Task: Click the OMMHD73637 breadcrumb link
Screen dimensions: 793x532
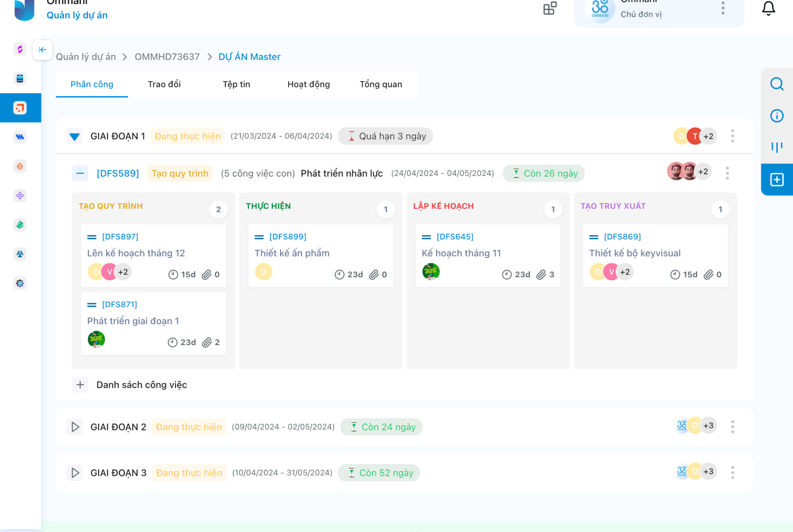Action: coord(167,57)
